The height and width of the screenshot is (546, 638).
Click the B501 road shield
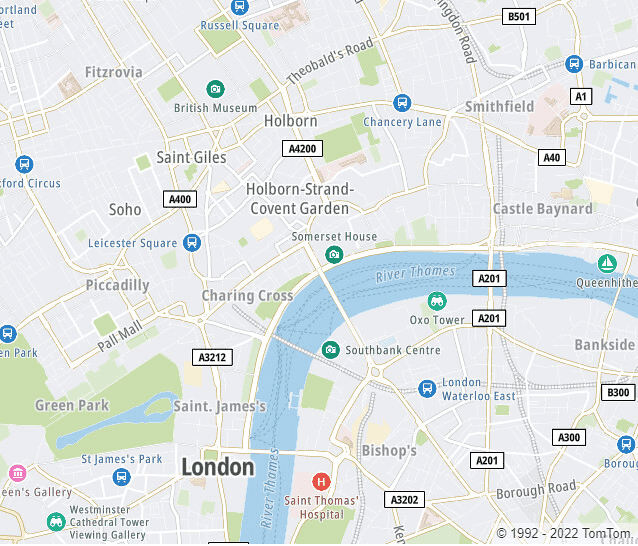point(519,17)
